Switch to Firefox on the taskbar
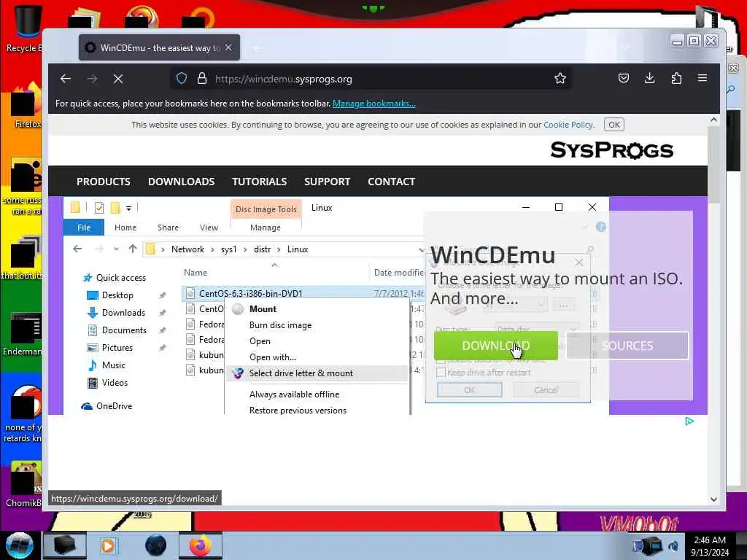This screenshot has width=747, height=560. [201, 545]
